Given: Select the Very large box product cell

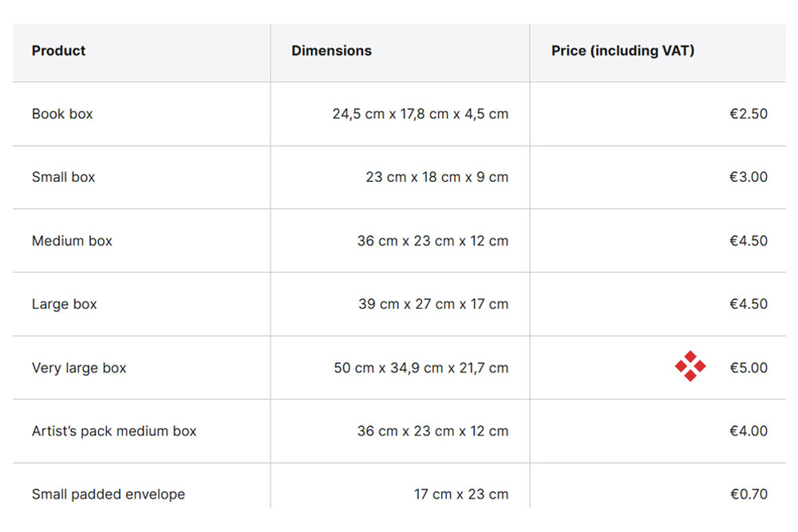Looking at the screenshot, I should [x=79, y=368].
